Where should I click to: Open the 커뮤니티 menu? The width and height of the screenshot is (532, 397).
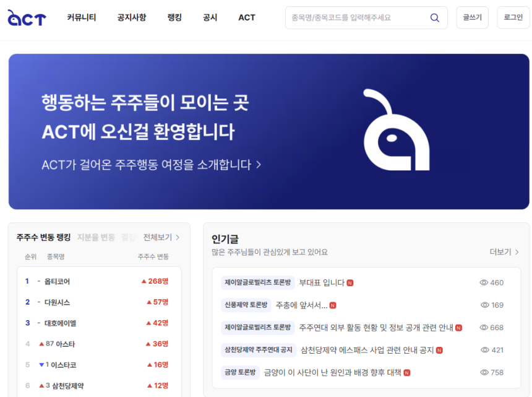[82, 17]
